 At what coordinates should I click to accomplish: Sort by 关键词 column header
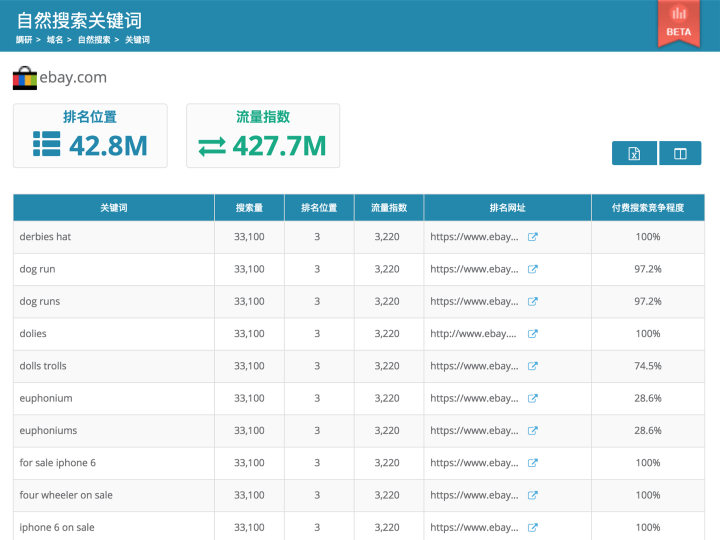coord(114,208)
